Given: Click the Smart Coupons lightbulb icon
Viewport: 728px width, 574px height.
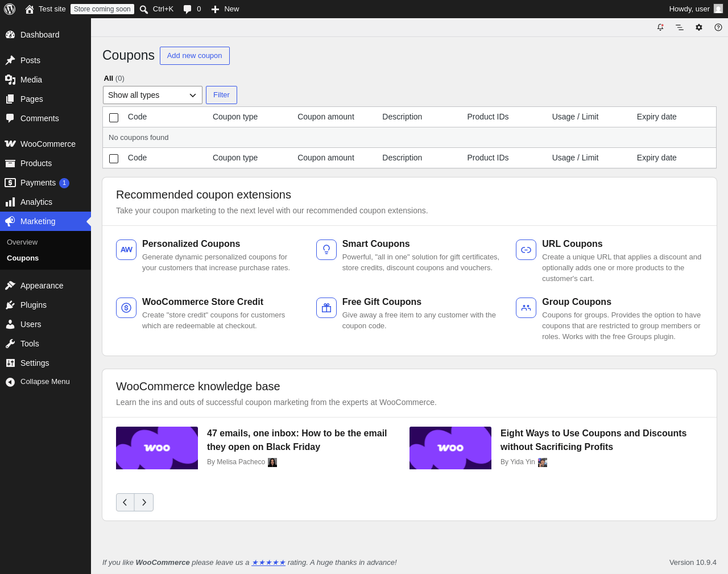Looking at the screenshot, I should pyautogui.click(x=326, y=250).
